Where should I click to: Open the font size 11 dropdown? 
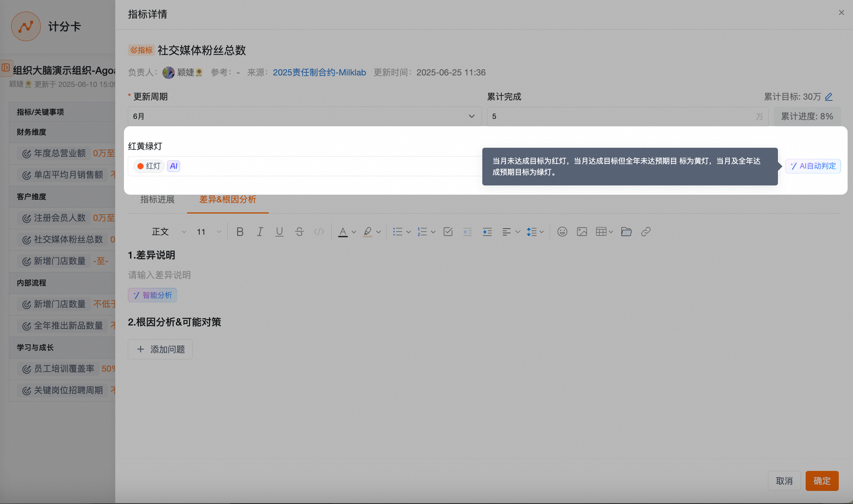point(209,232)
